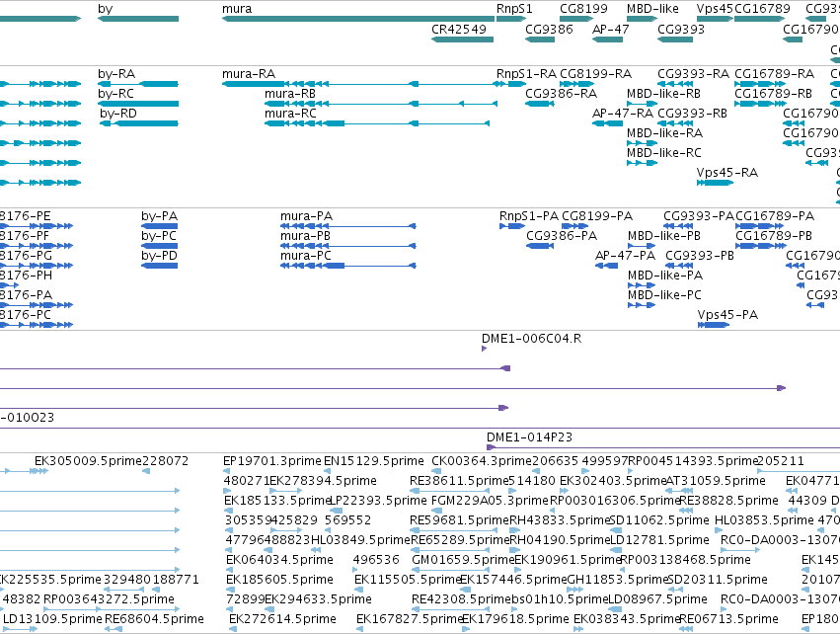Click EST RE68604.5prime

coord(154,619)
